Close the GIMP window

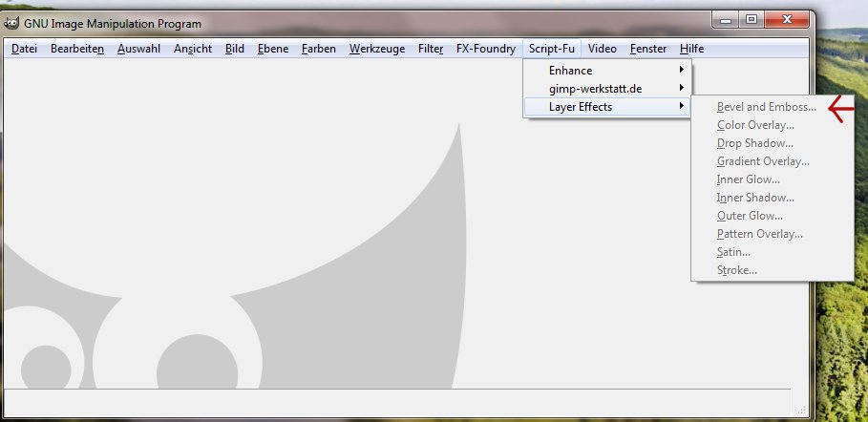[x=787, y=20]
